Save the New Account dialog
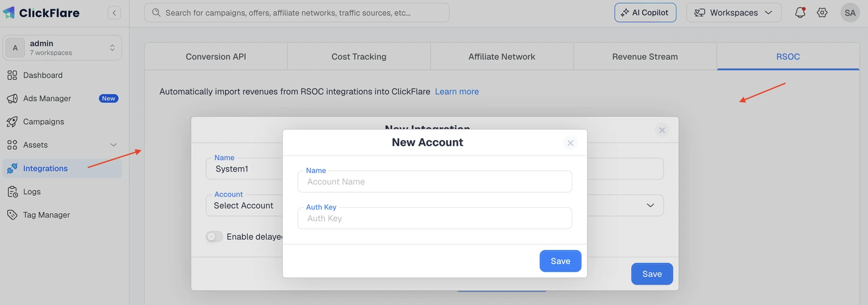 point(560,261)
